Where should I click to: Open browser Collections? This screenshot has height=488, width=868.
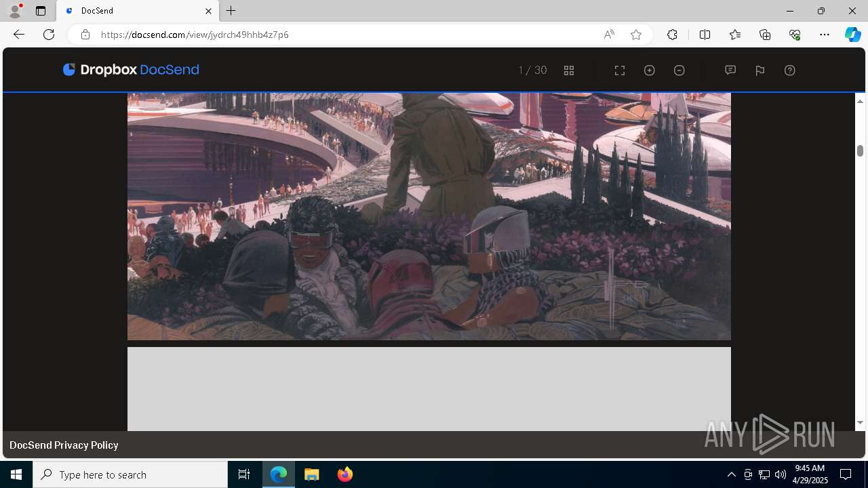765,35
